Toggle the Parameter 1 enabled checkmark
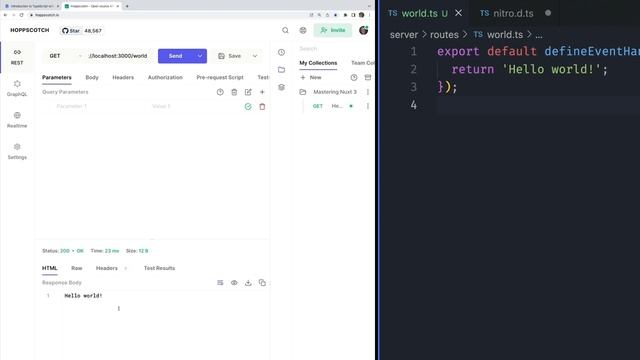 [x=248, y=107]
